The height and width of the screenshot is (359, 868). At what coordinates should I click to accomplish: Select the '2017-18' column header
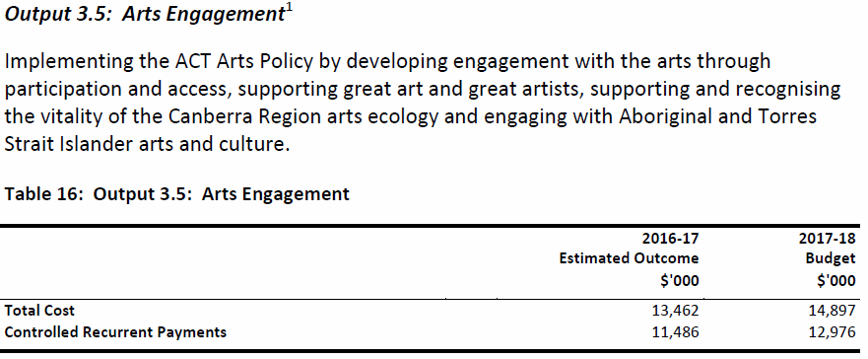tap(827, 239)
